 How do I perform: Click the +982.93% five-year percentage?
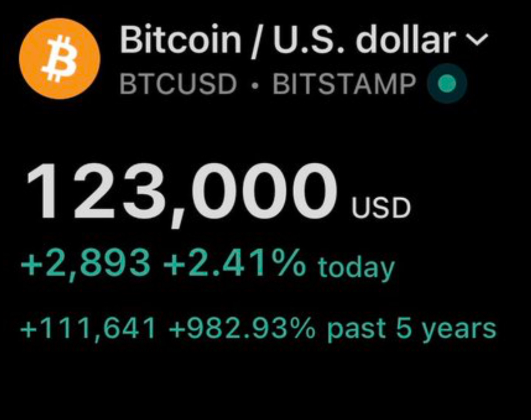coord(242,328)
